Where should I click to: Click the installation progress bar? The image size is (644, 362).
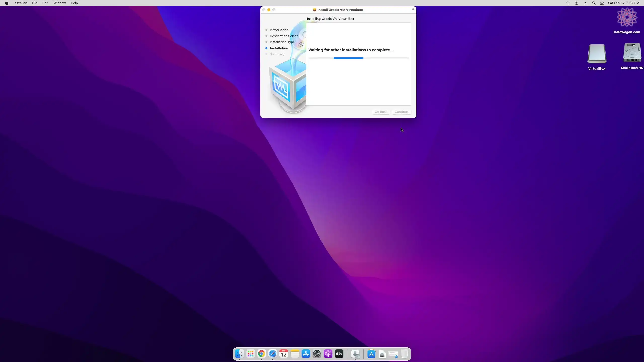tap(358, 58)
